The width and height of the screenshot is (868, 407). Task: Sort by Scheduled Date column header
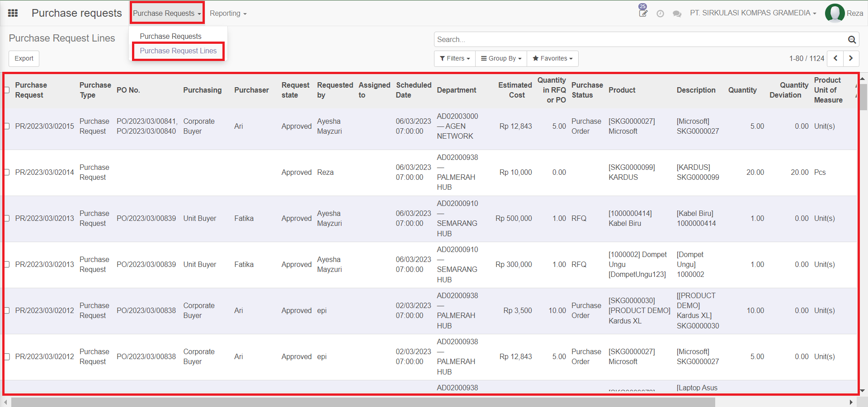pyautogui.click(x=414, y=90)
